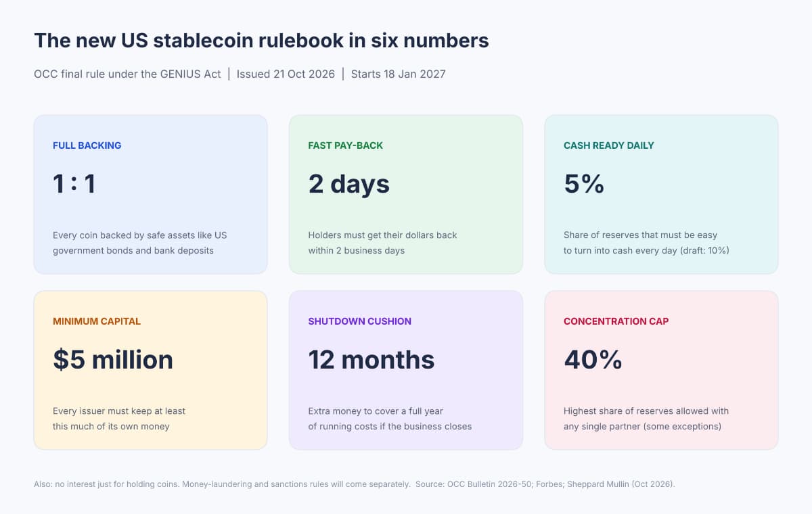Screen dimensions: 812x514
Task: Click the 12 months figure
Action: (371, 360)
